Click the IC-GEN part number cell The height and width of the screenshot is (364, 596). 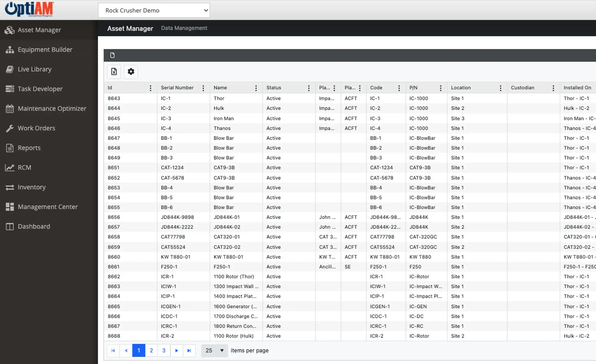(426, 307)
